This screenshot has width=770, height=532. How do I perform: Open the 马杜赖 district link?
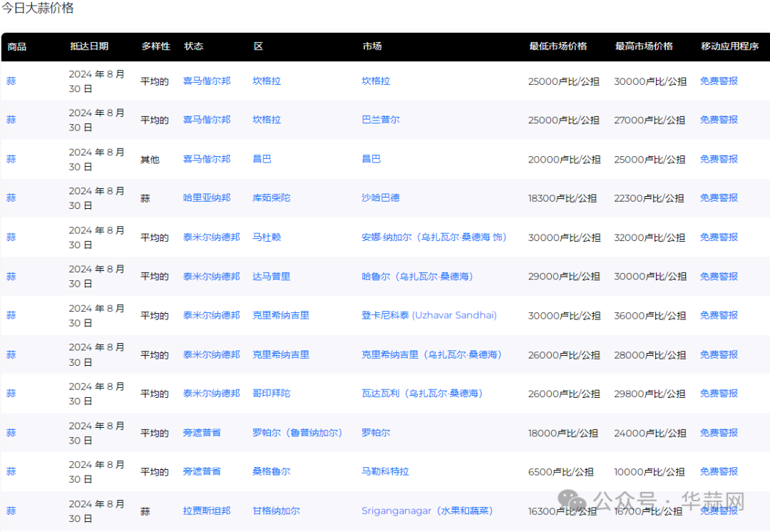click(267, 237)
